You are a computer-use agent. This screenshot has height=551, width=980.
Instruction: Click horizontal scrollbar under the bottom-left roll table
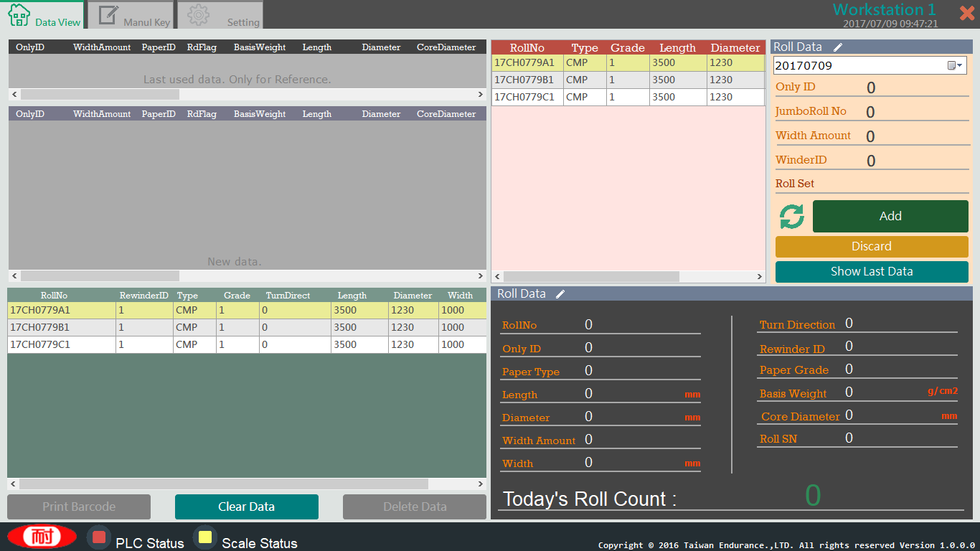(222, 484)
